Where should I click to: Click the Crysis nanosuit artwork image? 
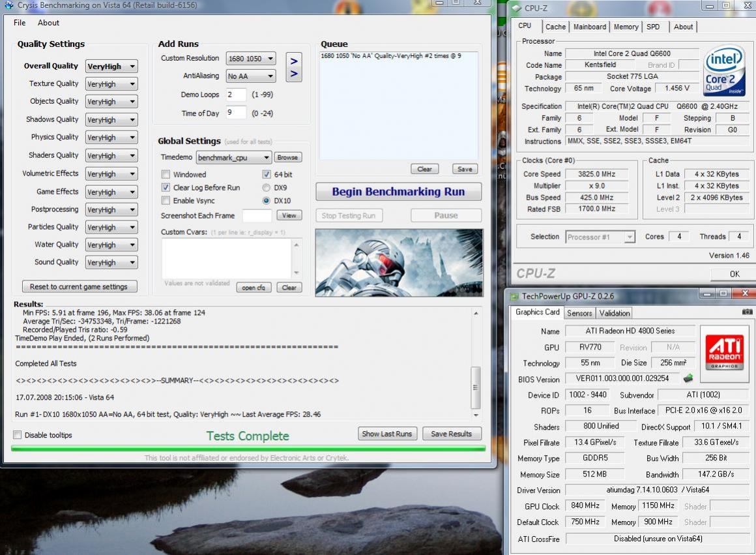tap(399, 263)
